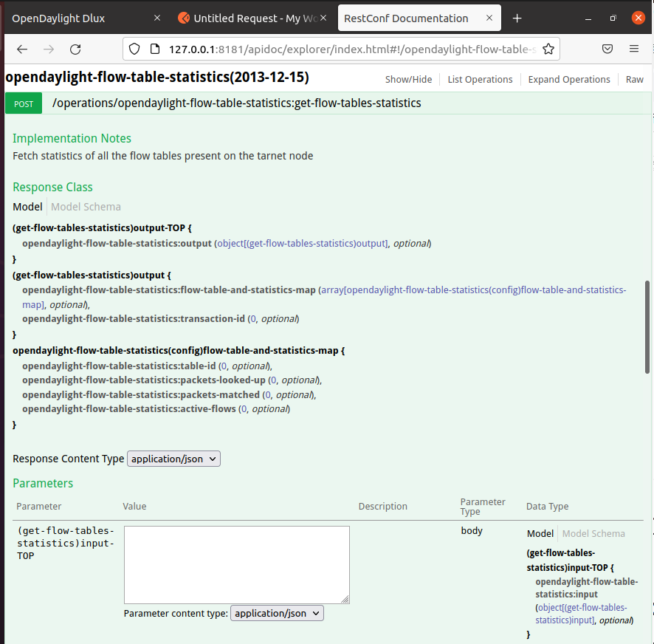Click the List Operations link
This screenshot has height=644, width=654.
[x=480, y=79]
